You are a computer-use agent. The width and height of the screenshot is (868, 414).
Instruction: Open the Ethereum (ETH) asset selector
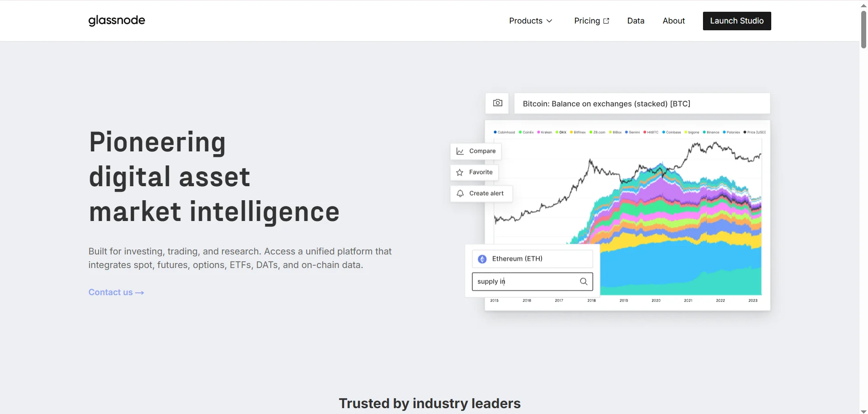click(x=532, y=259)
